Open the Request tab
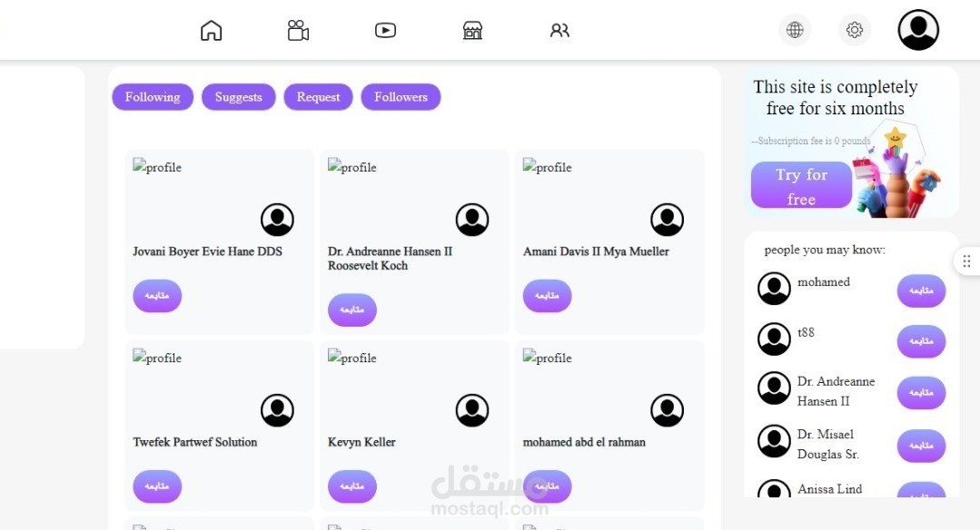980x530 pixels. 318,97
